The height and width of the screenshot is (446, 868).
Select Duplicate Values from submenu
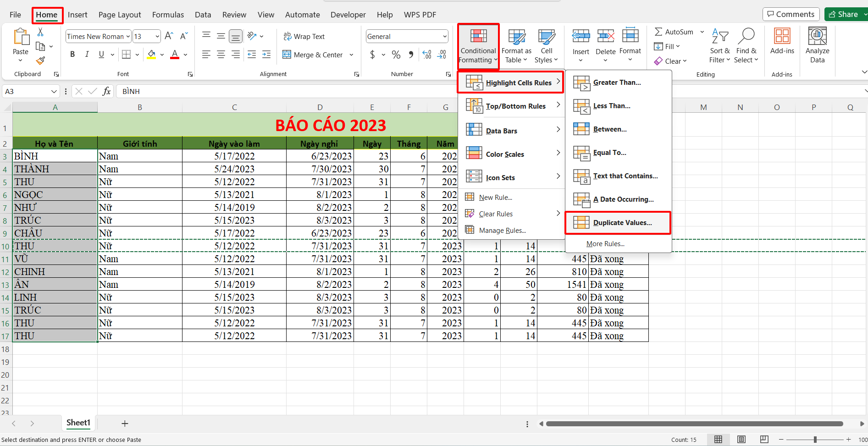[x=622, y=223]
